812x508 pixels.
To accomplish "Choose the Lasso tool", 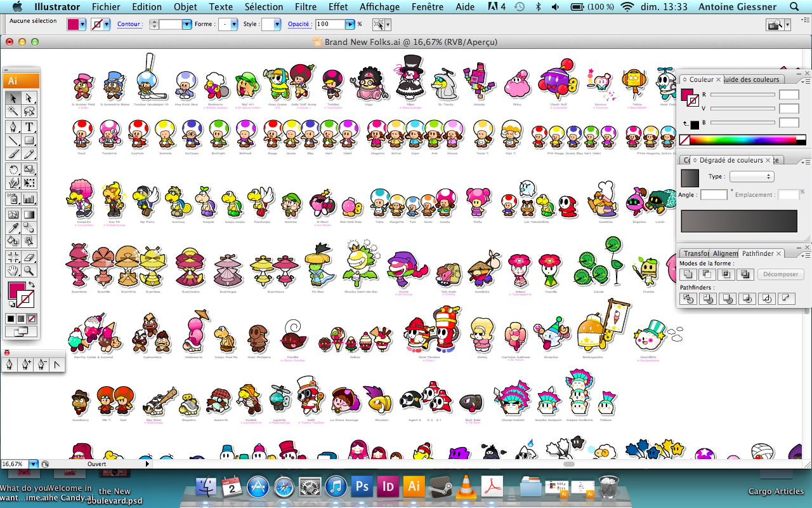I will click(29, 112).
